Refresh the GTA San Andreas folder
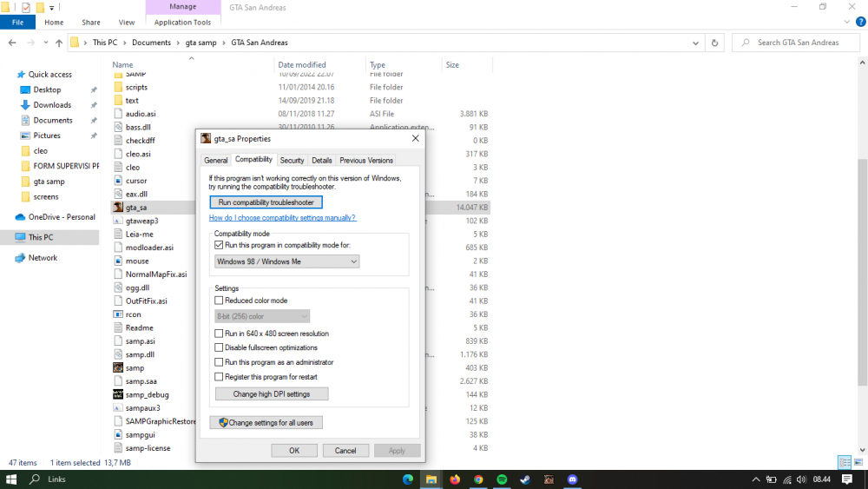Viewport: 868px width, 489px height. click(x=714, y=43)
